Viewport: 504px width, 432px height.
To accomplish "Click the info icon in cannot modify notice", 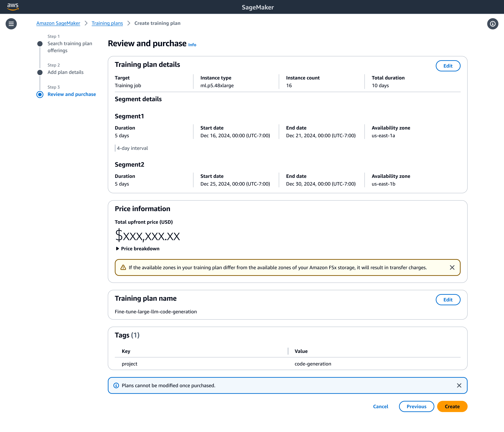I will tap(116, 385).
